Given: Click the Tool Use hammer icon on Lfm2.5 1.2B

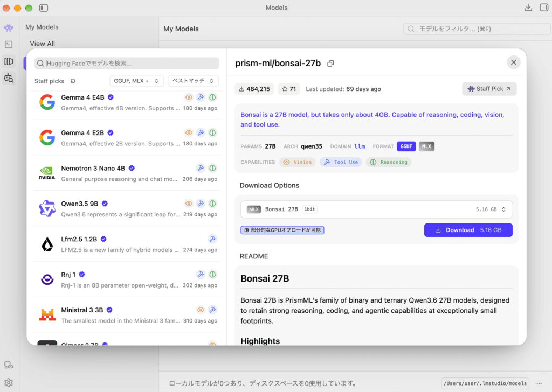Looking at the screenshot, I should click(212, 239).
